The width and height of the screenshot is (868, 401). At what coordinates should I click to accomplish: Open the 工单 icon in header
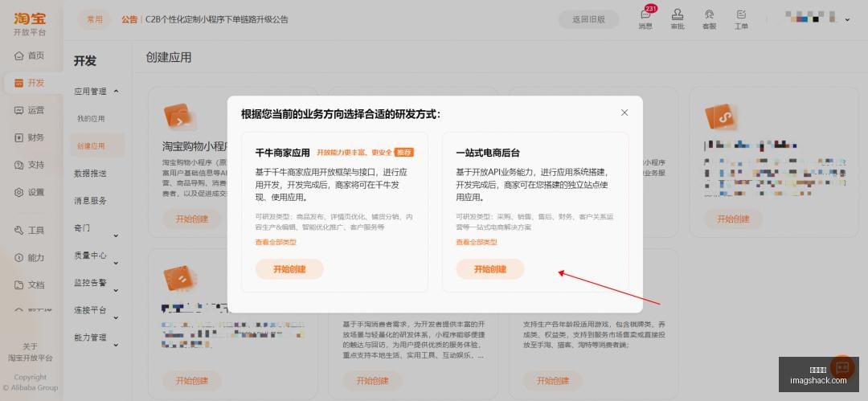[741, 19]
